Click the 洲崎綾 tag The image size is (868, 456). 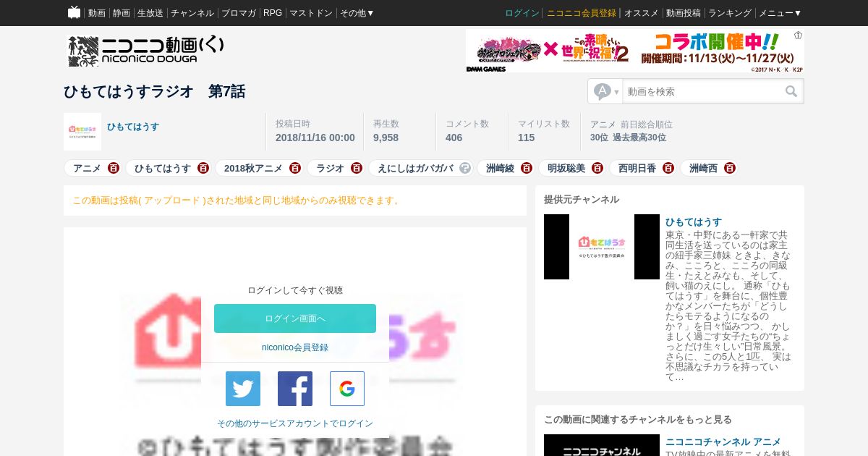(500, 168)
